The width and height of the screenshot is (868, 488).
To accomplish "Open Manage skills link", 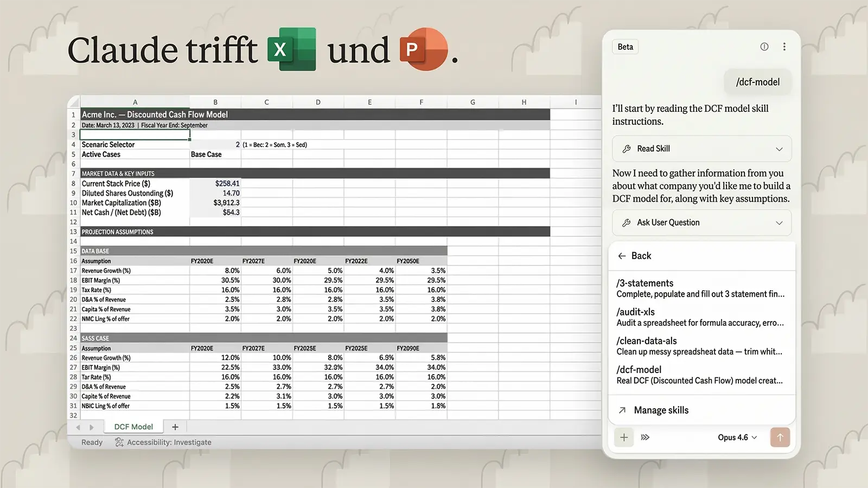I will point(661,410).
